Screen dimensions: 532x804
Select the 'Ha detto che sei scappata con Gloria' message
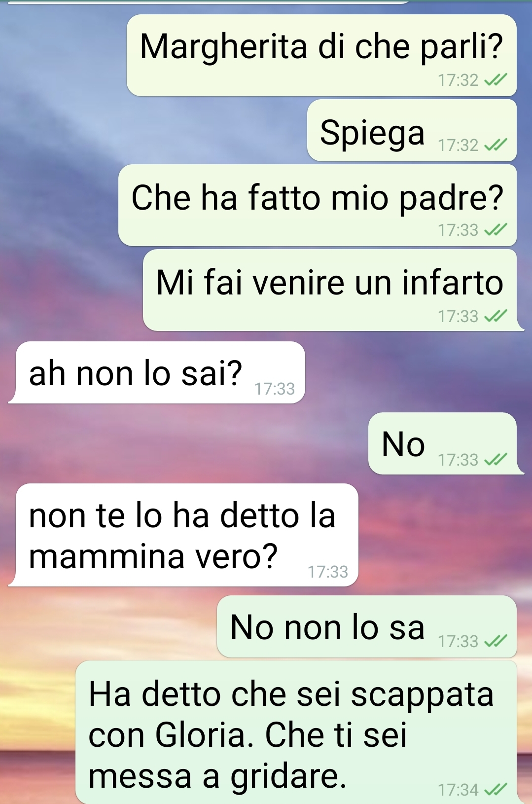coord(296,732)
